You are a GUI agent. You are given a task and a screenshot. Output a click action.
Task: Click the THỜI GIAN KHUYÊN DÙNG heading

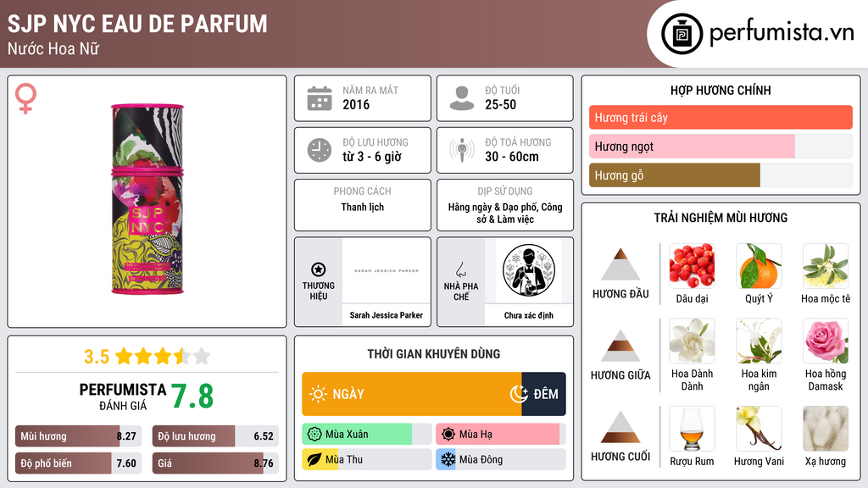[434, 354]
